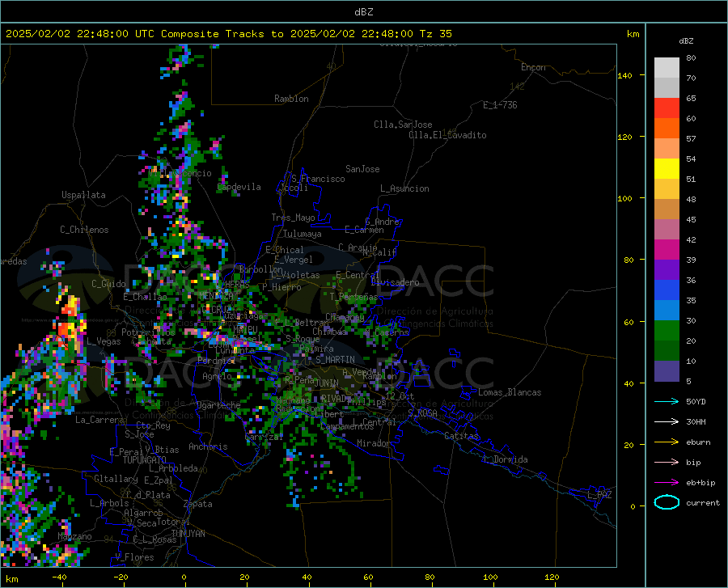Click the Carrizal map label

(264, 437)
